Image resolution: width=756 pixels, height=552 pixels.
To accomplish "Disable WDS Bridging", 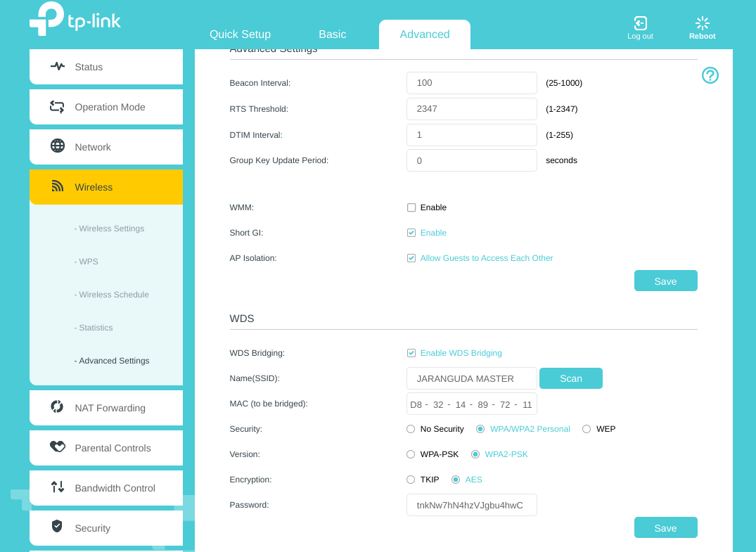I will (411, 353).
